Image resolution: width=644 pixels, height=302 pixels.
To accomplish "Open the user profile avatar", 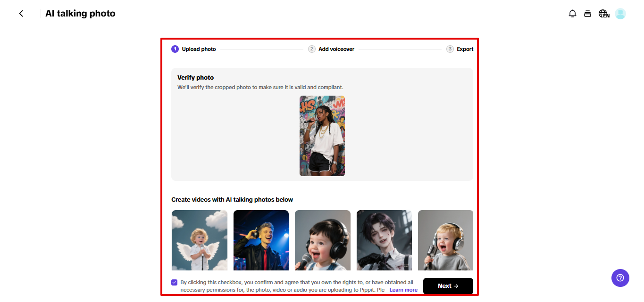I will click(x=620, y=14).
